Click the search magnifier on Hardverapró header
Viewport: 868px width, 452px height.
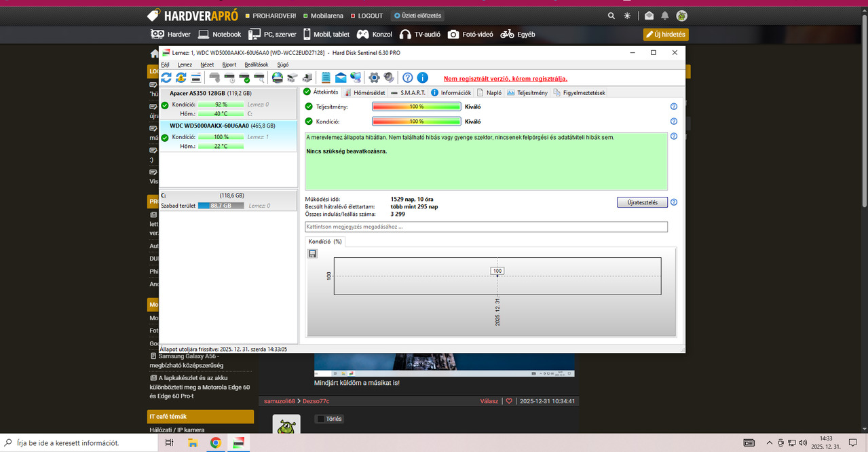pyautogui.click(x=611, y=16)
